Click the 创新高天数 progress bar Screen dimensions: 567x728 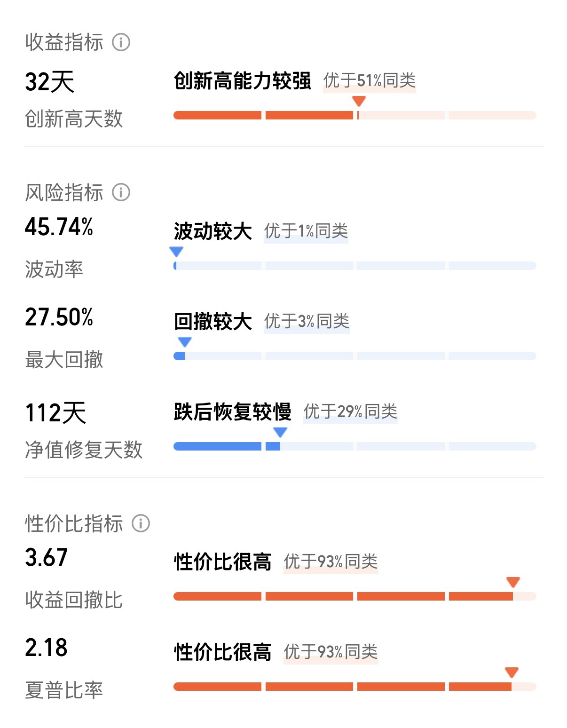pyautogui.click(x=355, y=115)
